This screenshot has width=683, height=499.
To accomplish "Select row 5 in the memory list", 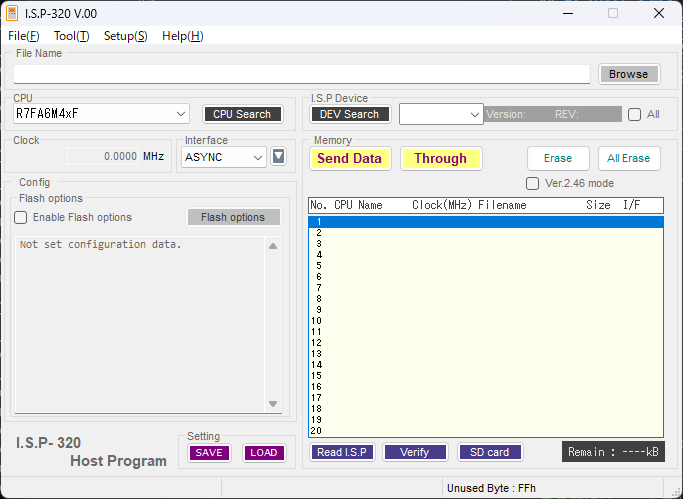I will coord(485,266).
